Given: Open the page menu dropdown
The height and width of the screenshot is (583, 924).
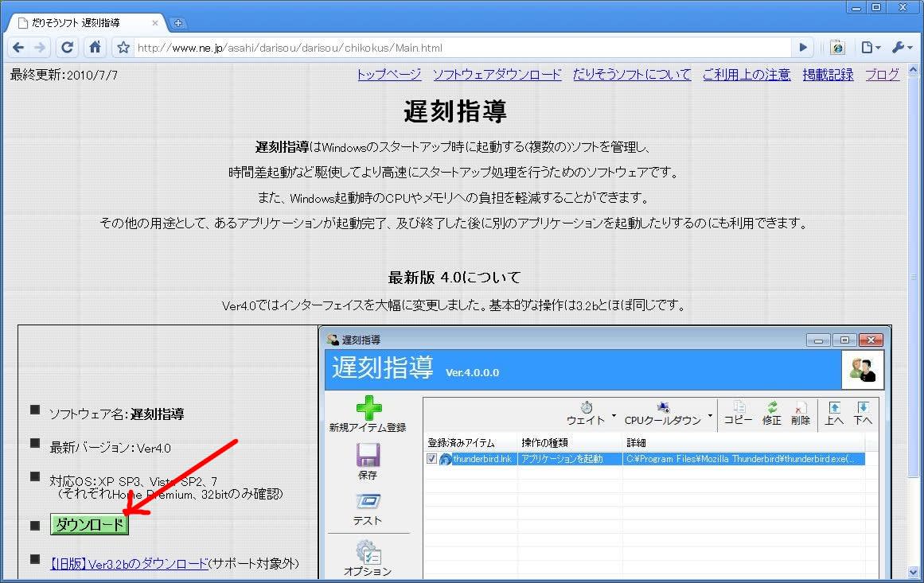Looking at the screenshot, I should [x=871, y=48].
